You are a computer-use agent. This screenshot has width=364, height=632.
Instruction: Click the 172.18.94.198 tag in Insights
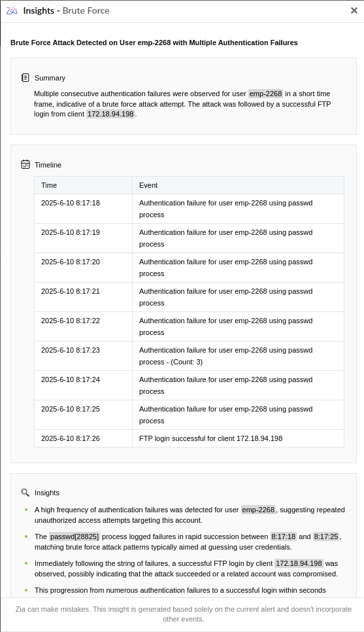[x=299, y=563]
